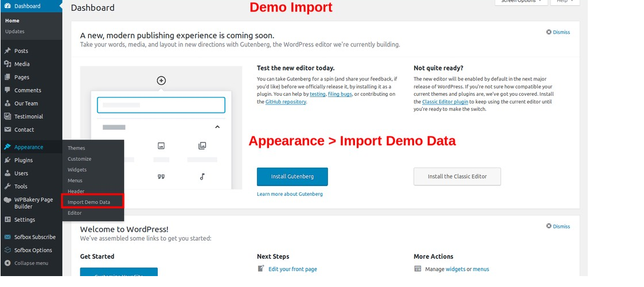Click the Comments bubble icon
Viewport: 644px width, 287px height.
point(7,90)
